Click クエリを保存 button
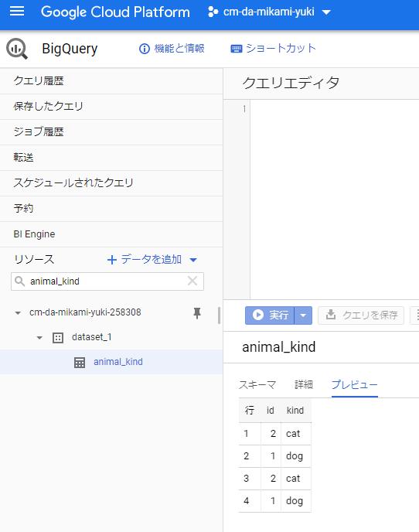 [x=361, y=315]
